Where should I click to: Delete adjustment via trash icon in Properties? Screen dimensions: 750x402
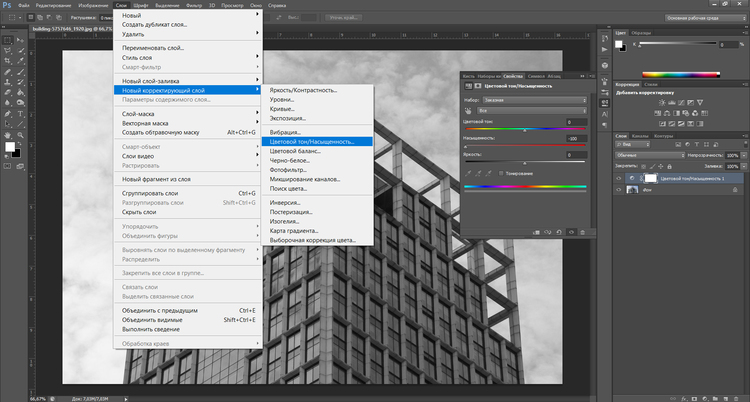584,231
